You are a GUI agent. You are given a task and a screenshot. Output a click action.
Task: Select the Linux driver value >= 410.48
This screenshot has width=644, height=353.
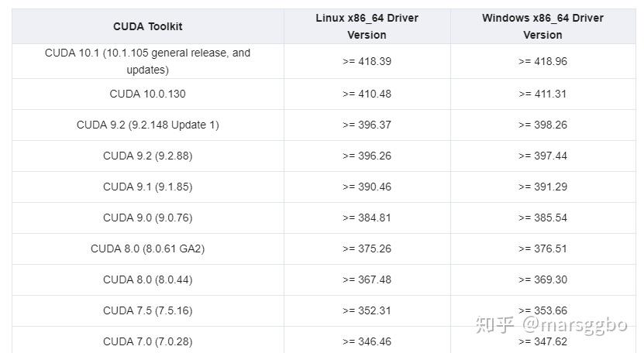tap(367, 94)
